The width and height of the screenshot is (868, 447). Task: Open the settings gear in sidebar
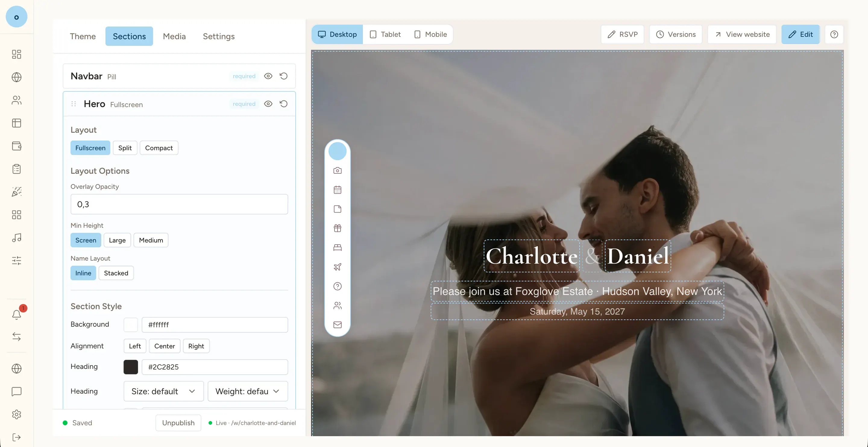[17, 414]
